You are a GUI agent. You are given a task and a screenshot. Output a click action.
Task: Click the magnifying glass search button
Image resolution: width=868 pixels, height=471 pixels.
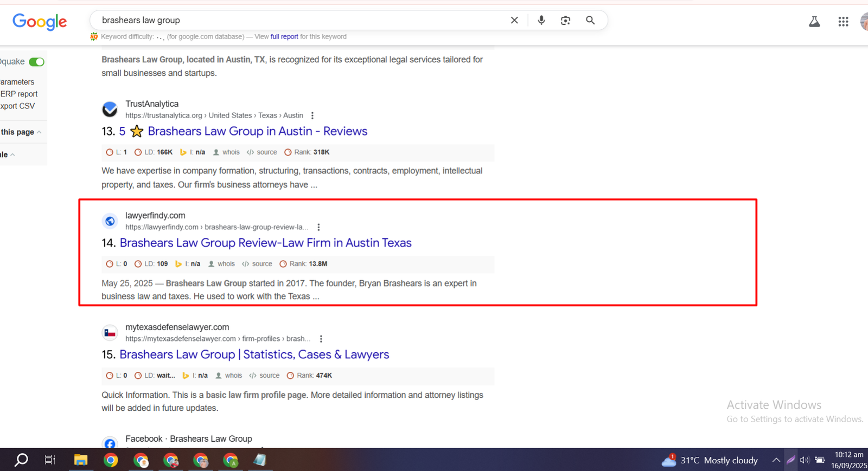coord(590,21)
